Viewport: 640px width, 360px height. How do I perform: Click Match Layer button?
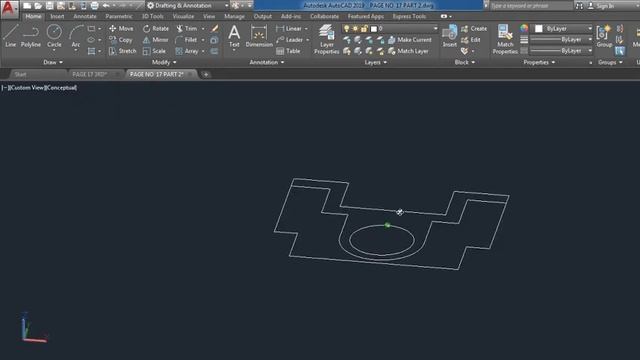(x=408, y=51)
